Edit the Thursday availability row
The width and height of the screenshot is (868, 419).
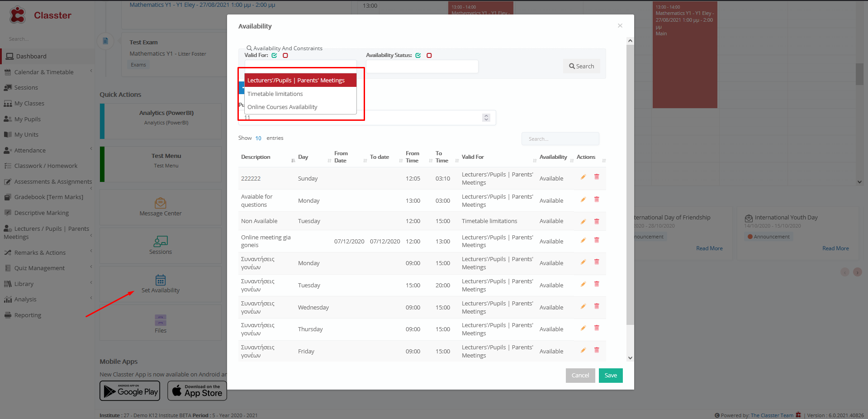pos(583,328)
